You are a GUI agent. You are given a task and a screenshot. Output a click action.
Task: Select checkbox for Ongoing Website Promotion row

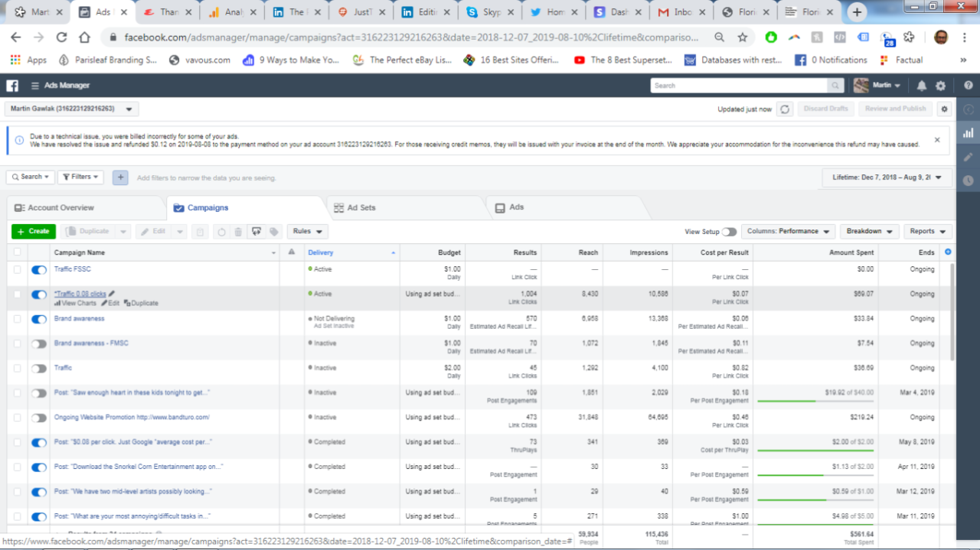coord(18,418)
